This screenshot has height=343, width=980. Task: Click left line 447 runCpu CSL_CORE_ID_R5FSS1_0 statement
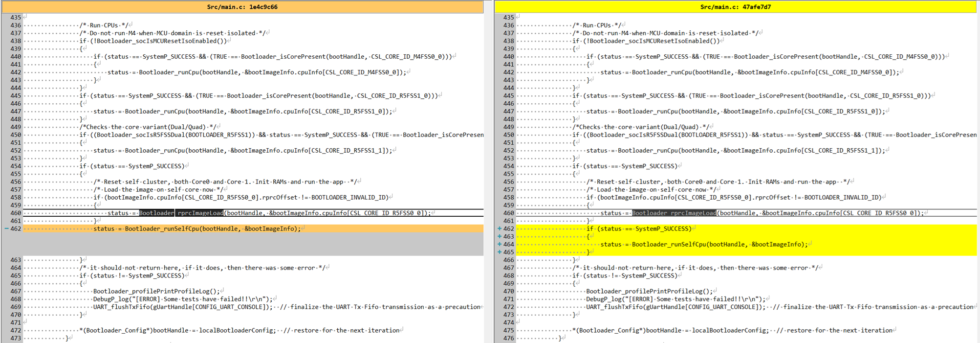(243, 111)
